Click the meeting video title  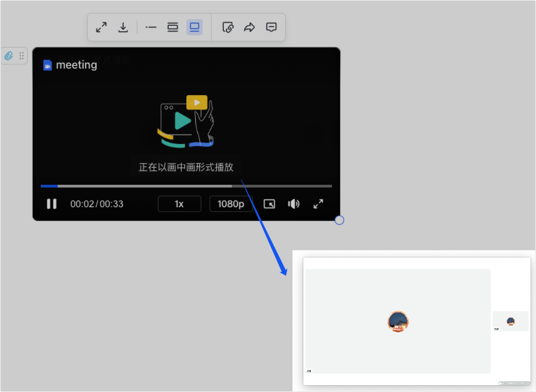[76, 65]
